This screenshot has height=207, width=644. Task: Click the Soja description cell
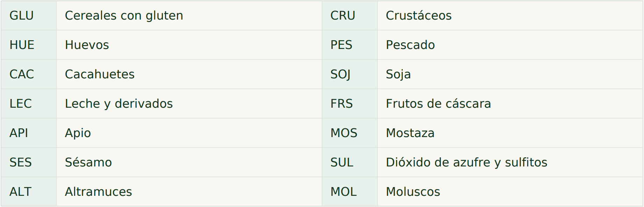510,74
